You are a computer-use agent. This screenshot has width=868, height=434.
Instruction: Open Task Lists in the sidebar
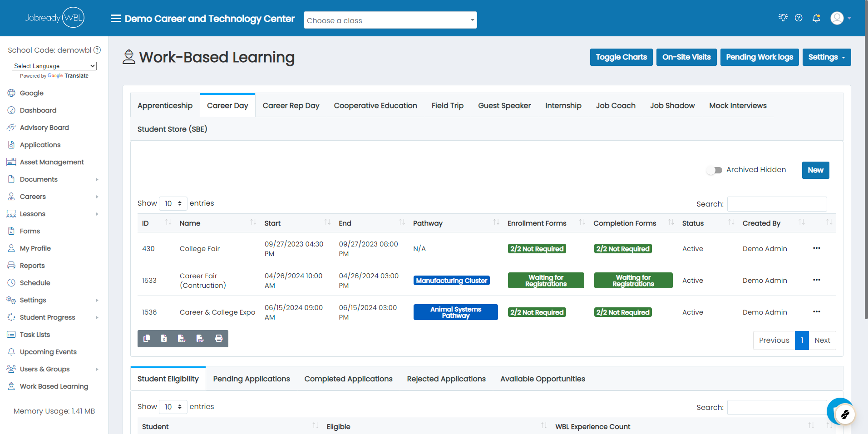pos(35,335)
